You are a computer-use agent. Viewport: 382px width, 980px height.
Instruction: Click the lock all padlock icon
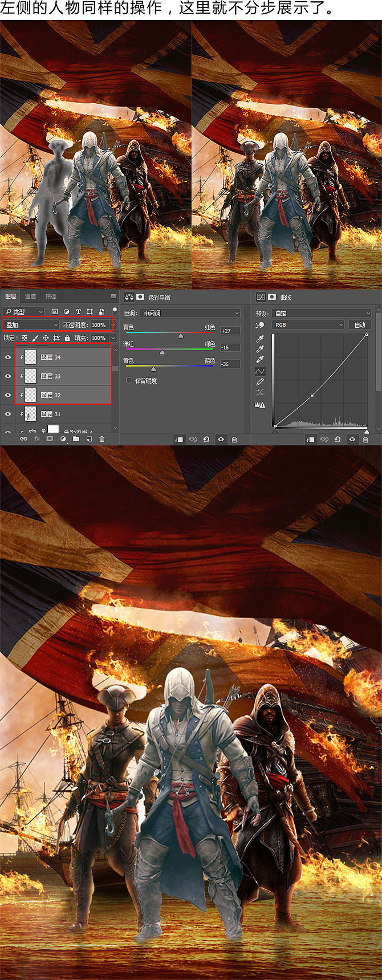pos(67,338)
